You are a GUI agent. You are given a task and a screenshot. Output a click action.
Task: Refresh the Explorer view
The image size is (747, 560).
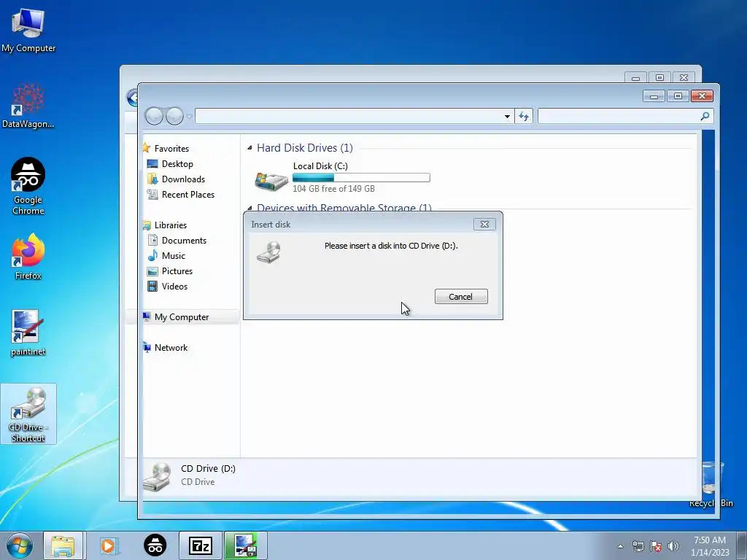click(524, 116)
